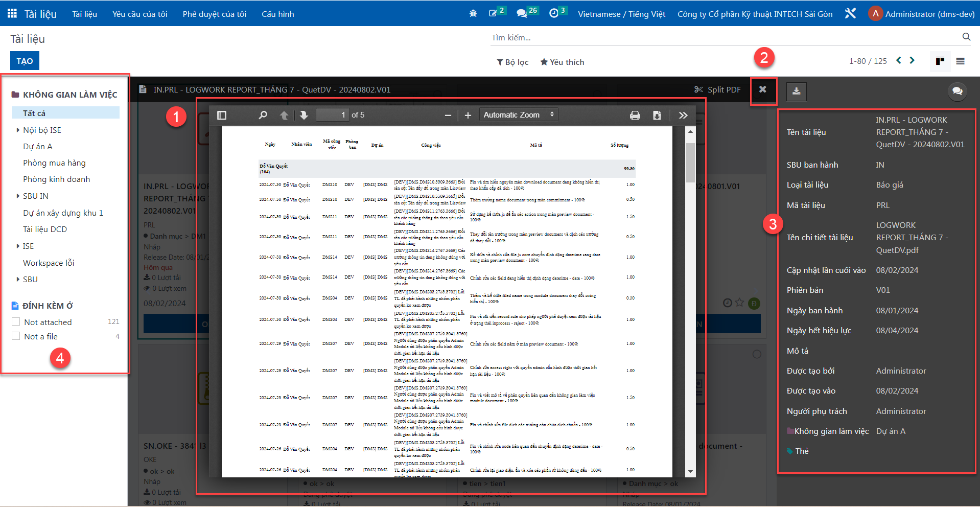The height and width of the screenshot is (507, 980).
Task: Open the edit tasks notification icon
Action: pyautogui.click(x=493, y=13)
